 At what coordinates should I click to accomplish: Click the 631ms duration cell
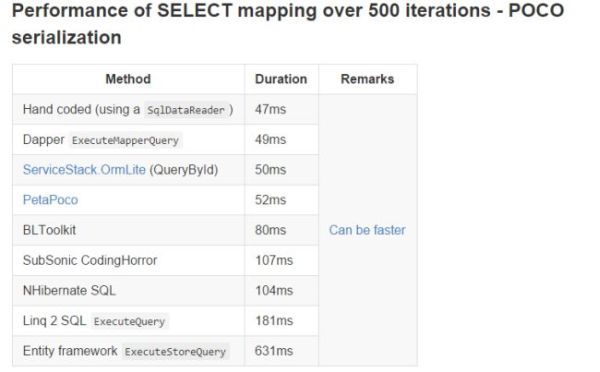[282, 351]
